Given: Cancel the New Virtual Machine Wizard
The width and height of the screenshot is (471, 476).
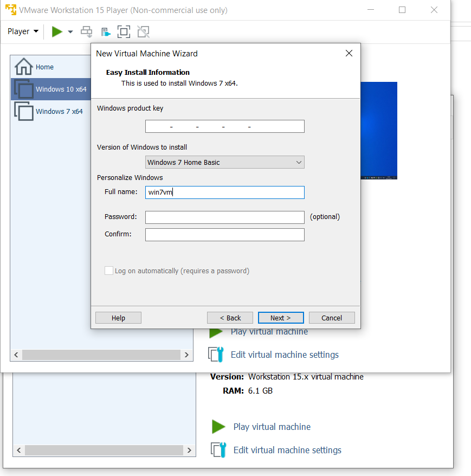Looking at the screenshot, I should click(x=332, y=318).
